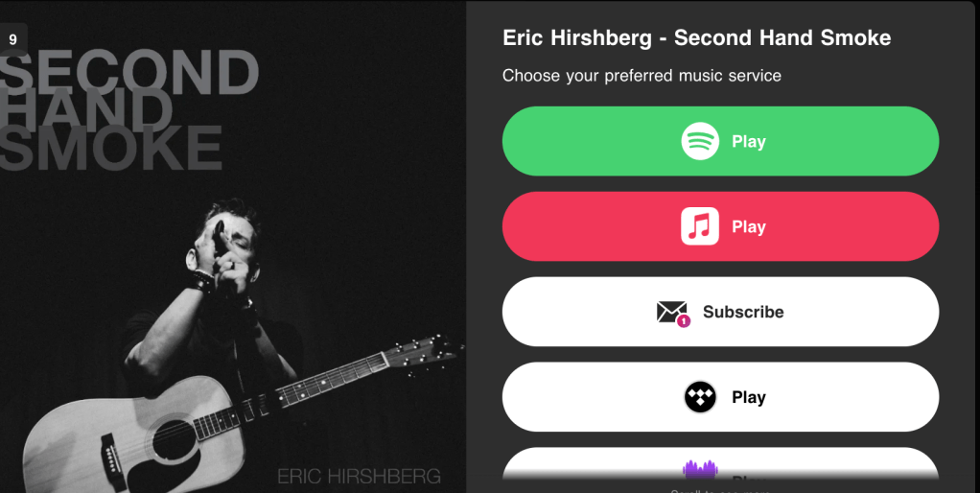980x493 pixels.
Task: Click the Spotify logo icon
Action: click(700, 141)
